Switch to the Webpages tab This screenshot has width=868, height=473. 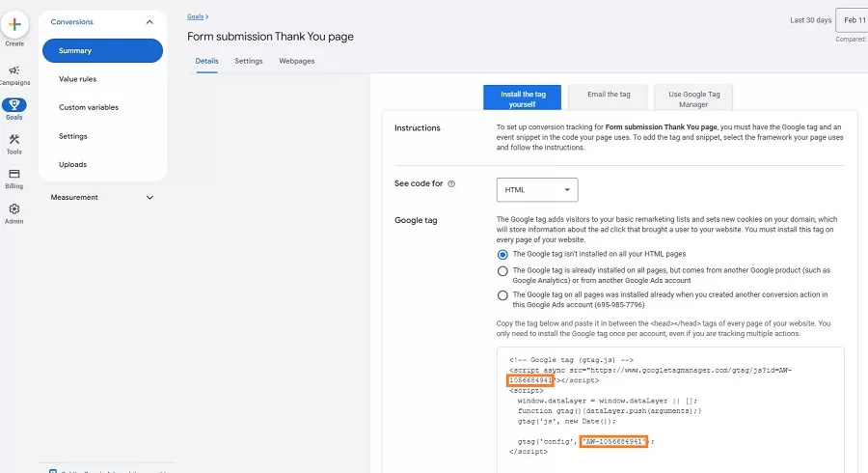[297, 61]
